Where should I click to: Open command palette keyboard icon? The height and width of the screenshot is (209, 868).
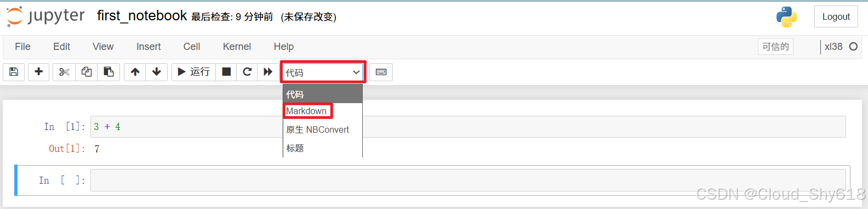coord(381,72)
